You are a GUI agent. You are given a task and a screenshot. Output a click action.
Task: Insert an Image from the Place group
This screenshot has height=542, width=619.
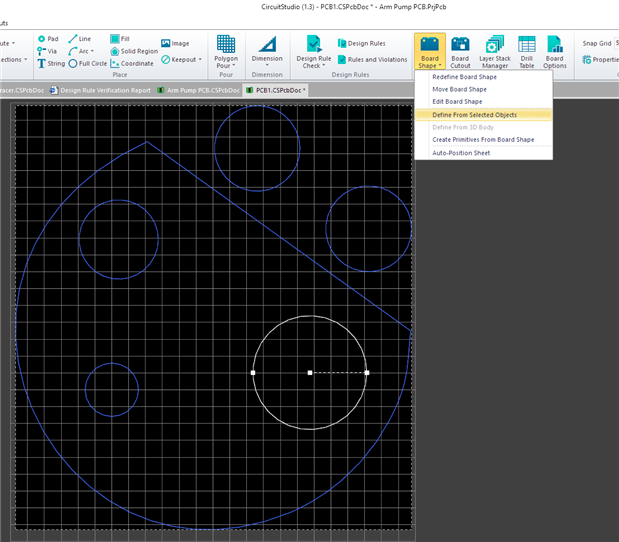click(x=174, y=44)
